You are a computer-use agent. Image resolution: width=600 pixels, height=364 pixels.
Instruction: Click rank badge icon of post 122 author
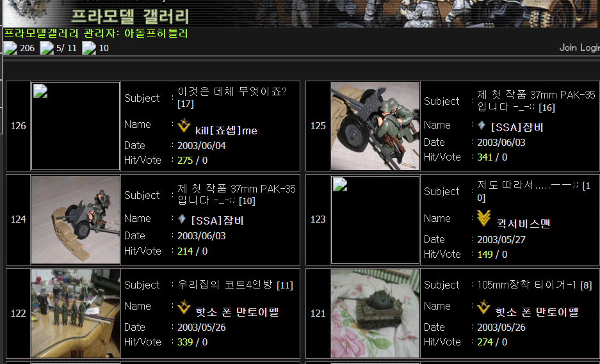click(184, 307)
